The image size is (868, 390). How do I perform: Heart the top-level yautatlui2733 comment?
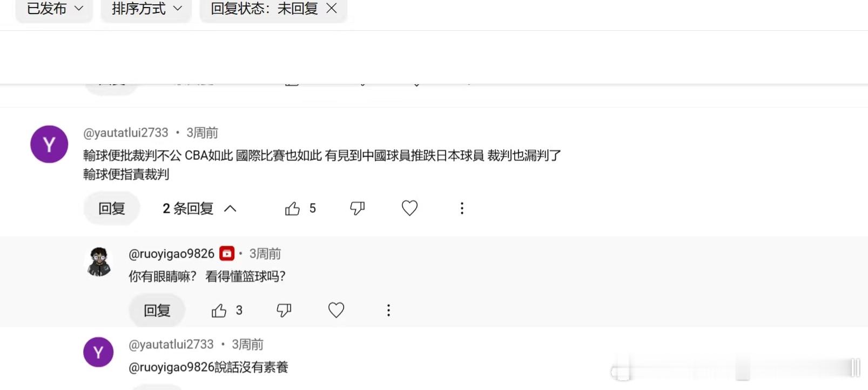point(409,208)
